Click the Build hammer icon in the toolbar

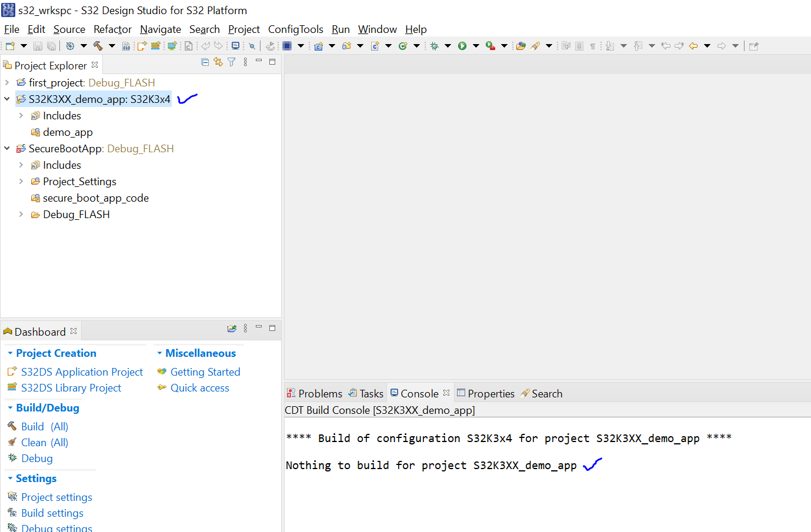coord(98,45)
